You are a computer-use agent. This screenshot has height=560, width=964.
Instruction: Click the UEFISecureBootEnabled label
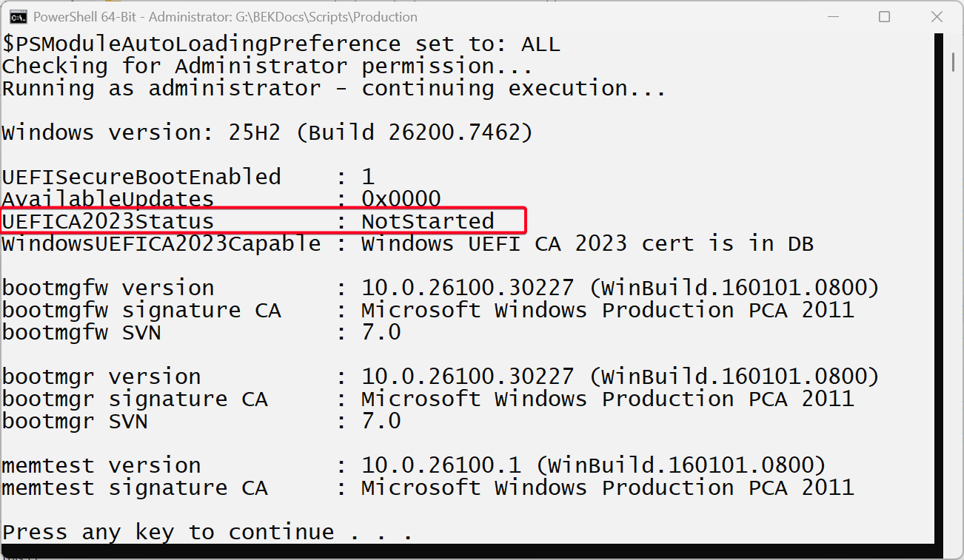click(x=141, y=177)
